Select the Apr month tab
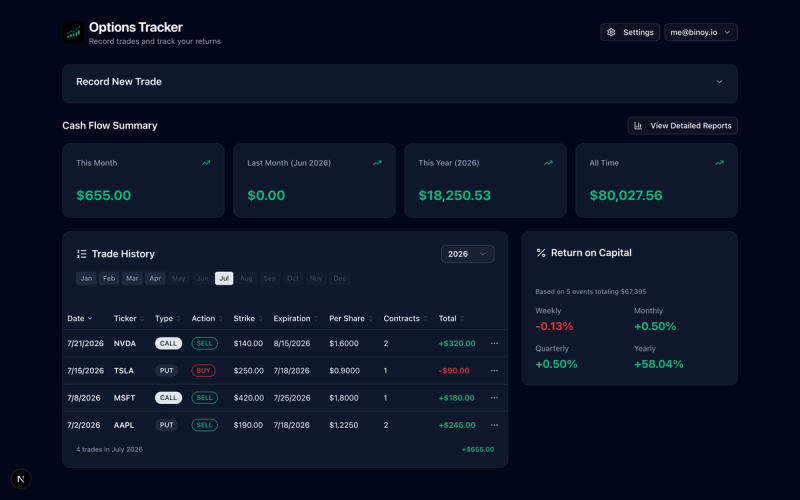The height and width of the screenshot is (500, 800). click(155, 278)
